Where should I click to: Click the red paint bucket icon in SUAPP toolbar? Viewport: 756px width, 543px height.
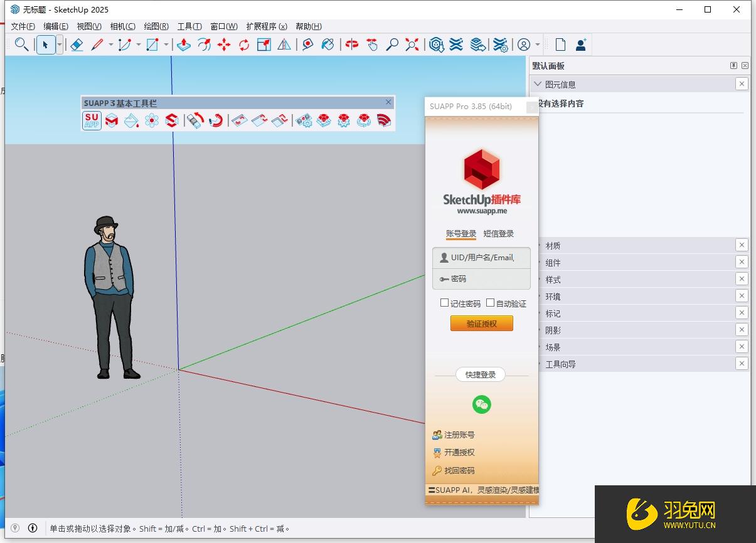click(x=131, y=120)
